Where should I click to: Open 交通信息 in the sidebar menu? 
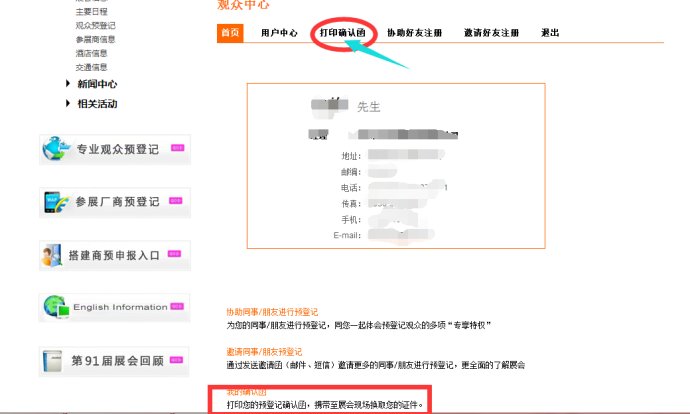click(x=92, y=67)
